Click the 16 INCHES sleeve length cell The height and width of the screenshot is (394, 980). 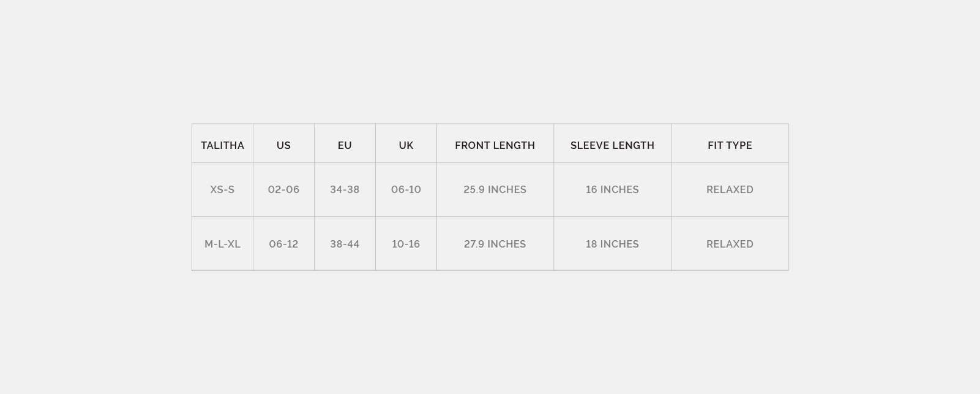pos(612,189)
